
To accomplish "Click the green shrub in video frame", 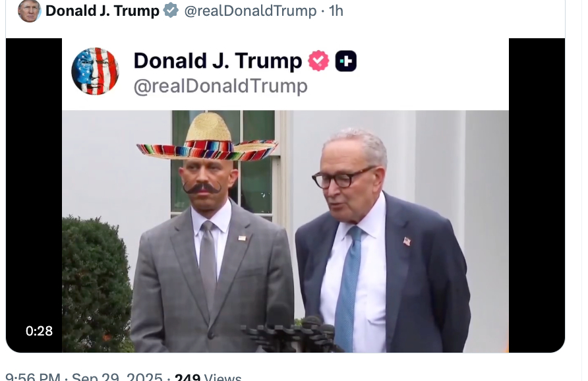I will coord(96,283).
